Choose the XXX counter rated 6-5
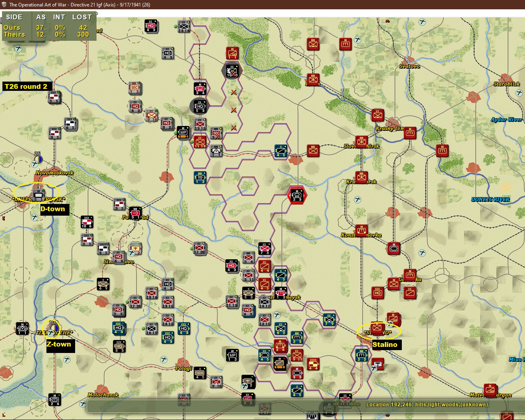The height and width of the screenshot is (420, 525). [x=71, y=124]
